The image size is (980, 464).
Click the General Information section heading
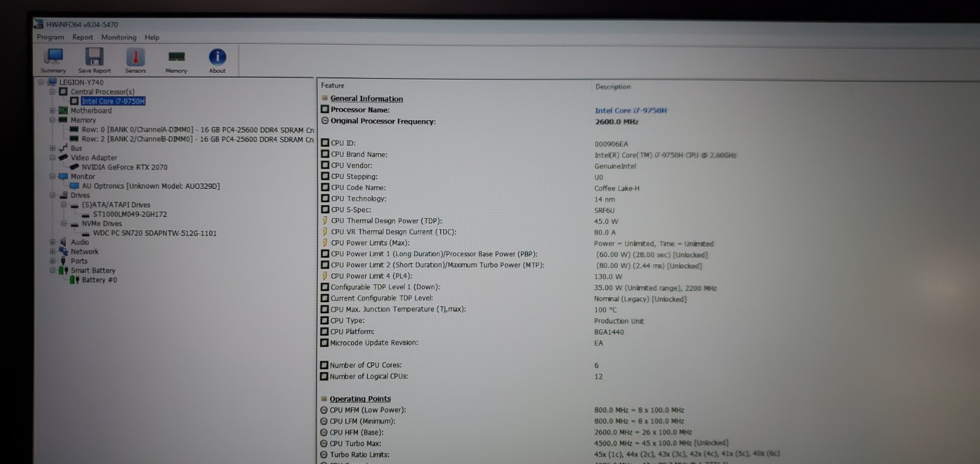(366, 99)
